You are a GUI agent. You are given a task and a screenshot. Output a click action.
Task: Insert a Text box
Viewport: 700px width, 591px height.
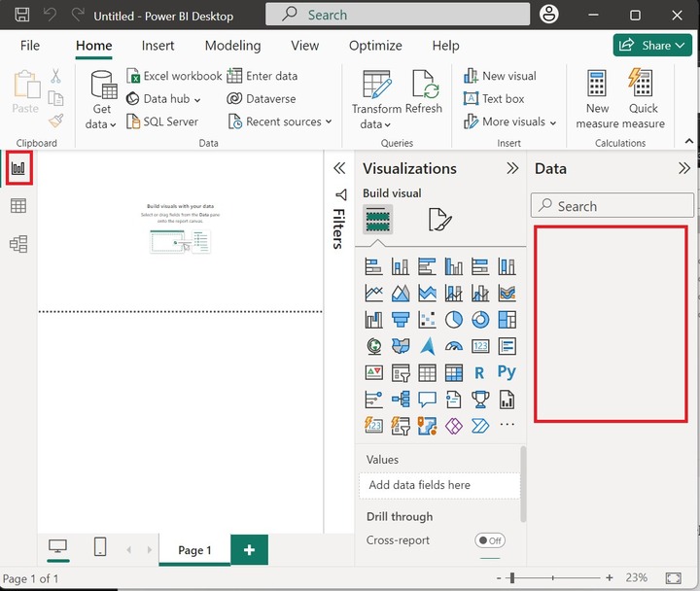pyautogui.click(x=494, y=98)
